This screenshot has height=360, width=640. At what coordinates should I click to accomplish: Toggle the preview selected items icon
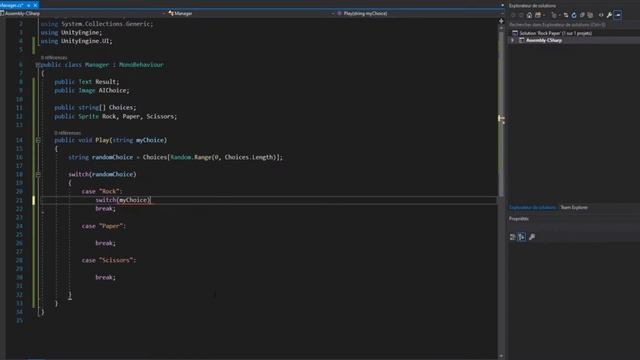[618, 15]
